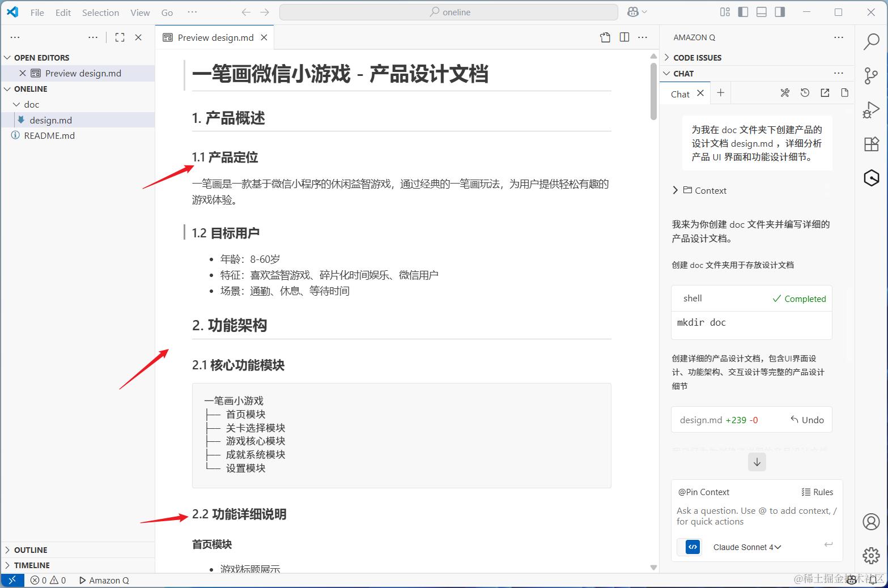Screen dimensions: 888x588
Task: View chat history icon
Action: pyautogui.click(x=805, y=93)
